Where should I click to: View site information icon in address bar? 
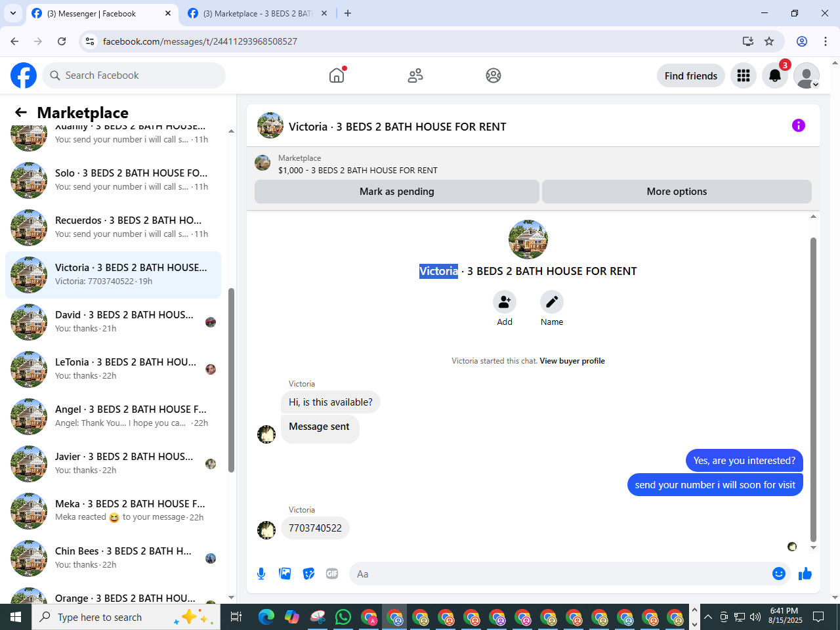point(91,41)
